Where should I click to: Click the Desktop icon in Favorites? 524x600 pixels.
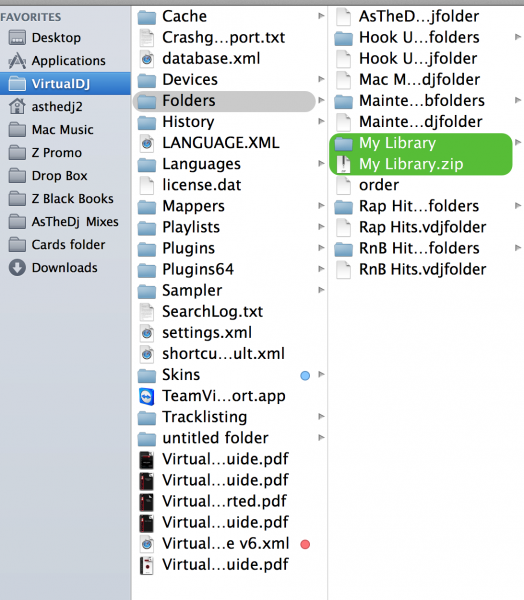pos(17,38)
